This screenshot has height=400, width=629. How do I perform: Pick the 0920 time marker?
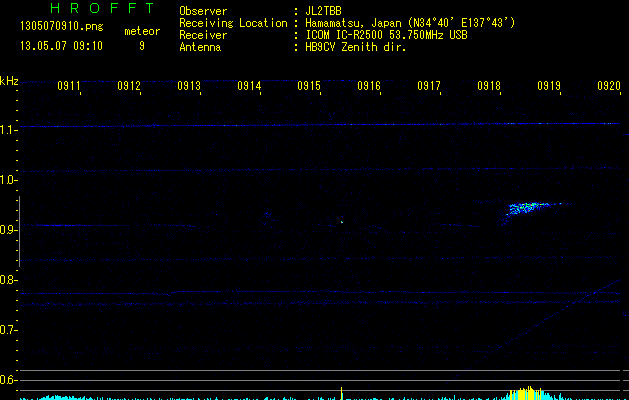(x=608, y=87)
